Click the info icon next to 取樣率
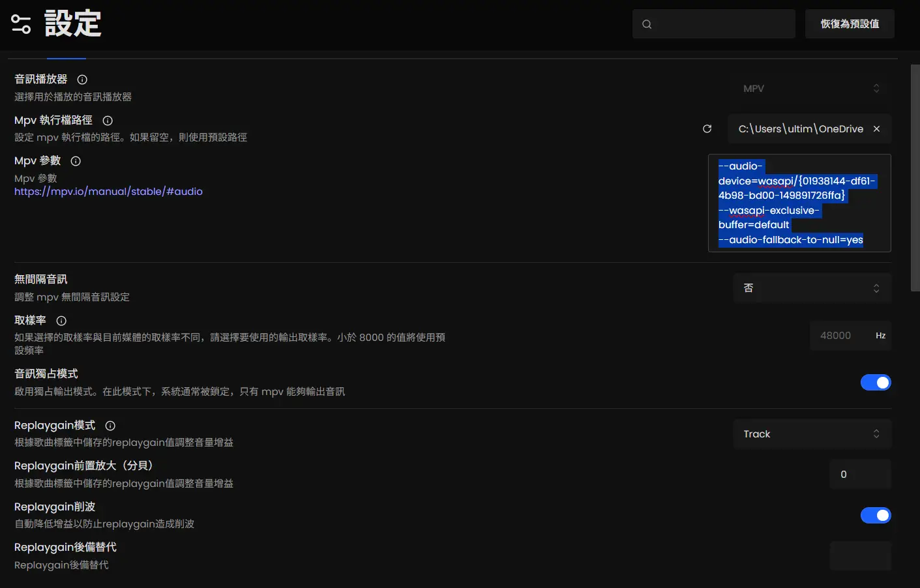Screen dimensions: 920x588 (x=61, y=321)
